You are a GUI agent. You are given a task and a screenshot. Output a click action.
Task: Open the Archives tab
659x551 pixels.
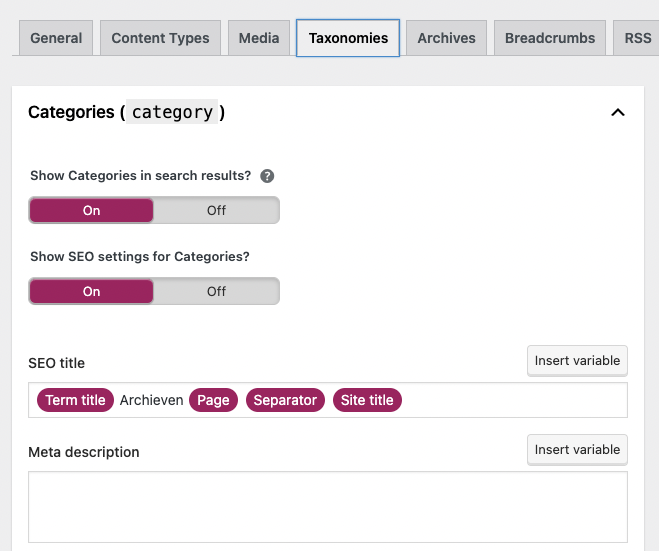click(446, 38)
